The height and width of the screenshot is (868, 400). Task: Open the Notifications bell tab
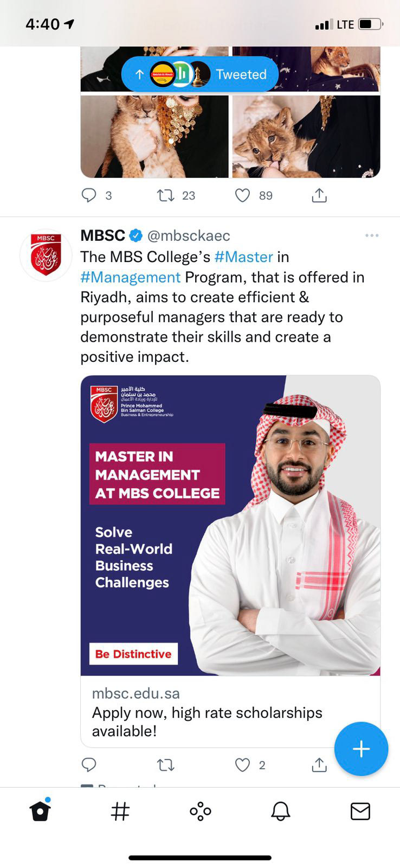point(280,812)
